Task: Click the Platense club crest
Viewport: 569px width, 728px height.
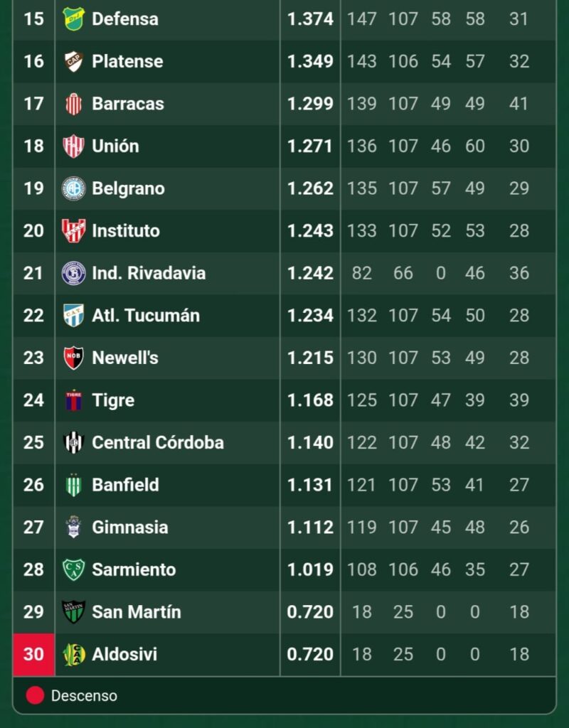Action: 73,61
